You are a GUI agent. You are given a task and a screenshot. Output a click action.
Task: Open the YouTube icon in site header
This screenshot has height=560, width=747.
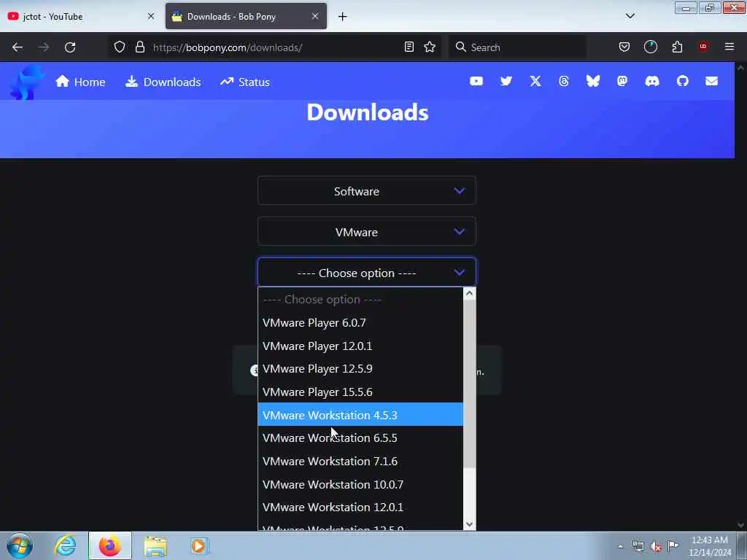click(476, 82)
